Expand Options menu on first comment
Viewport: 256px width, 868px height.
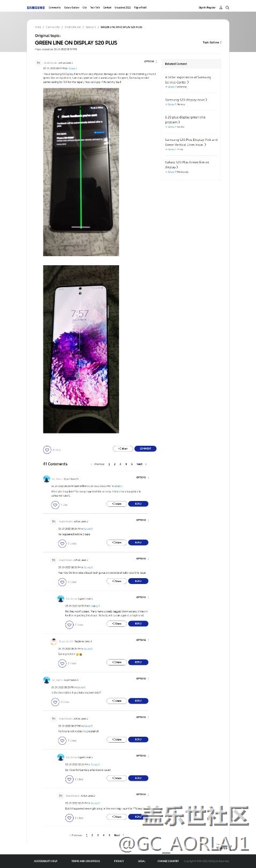pyautogui.click(x=142, y=477)
